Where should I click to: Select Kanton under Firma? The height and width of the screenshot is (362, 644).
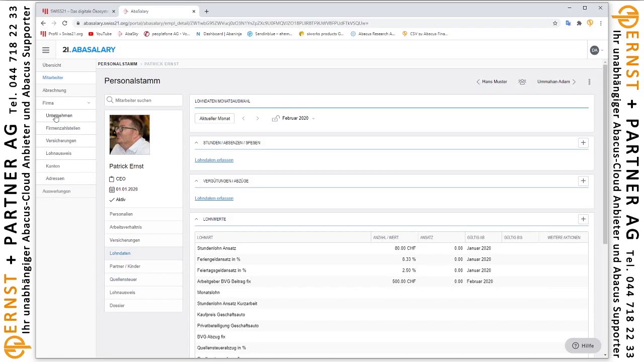66,166
